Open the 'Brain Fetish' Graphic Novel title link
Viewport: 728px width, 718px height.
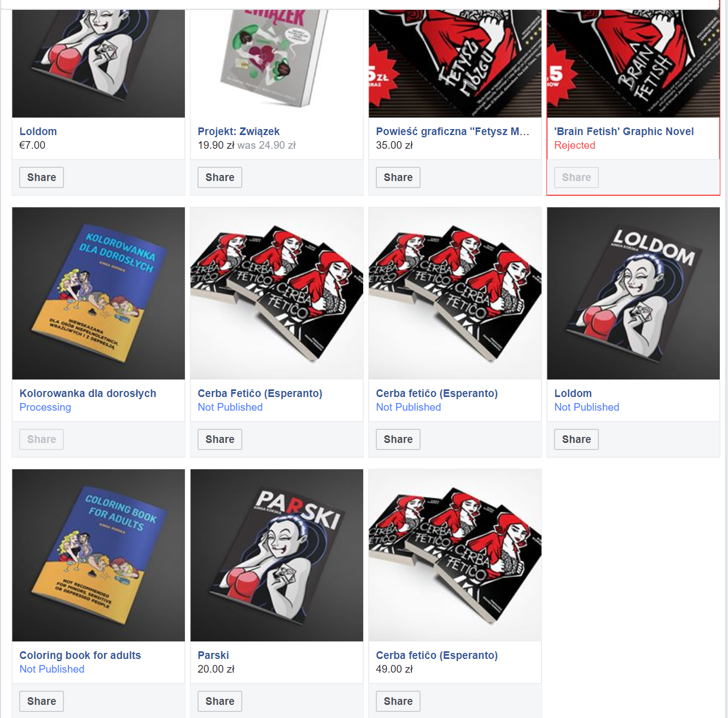tap(624, 131)
